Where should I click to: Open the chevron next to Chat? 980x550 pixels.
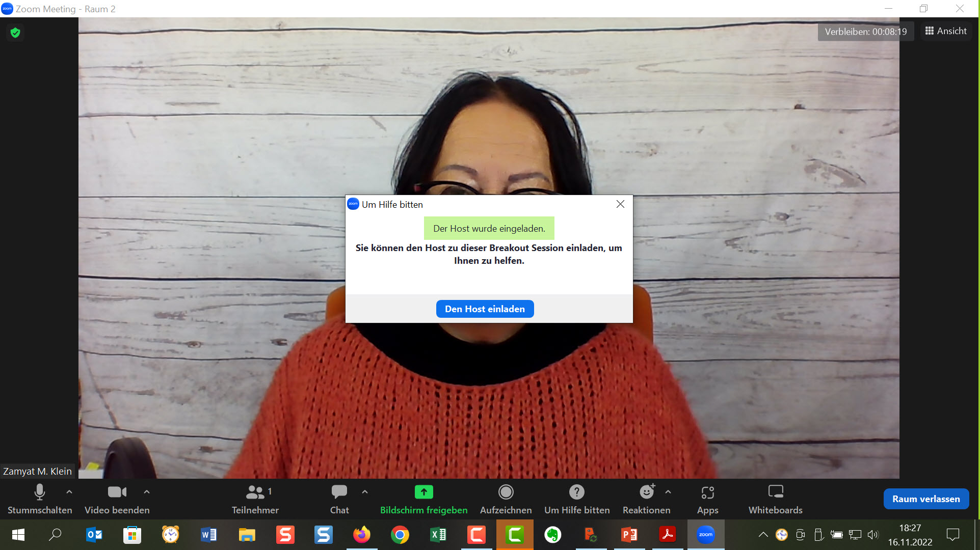click(365, 492)
